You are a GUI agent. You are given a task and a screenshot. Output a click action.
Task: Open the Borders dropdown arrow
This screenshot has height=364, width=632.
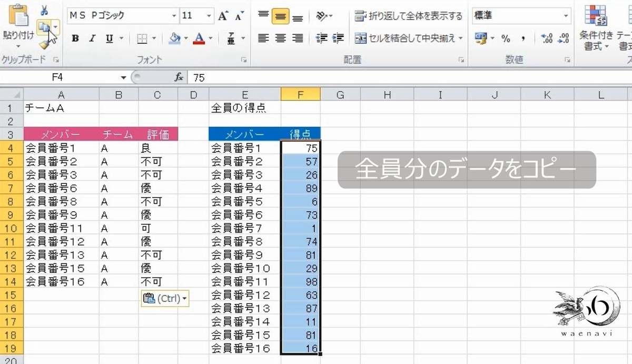(x=154, y=38)
